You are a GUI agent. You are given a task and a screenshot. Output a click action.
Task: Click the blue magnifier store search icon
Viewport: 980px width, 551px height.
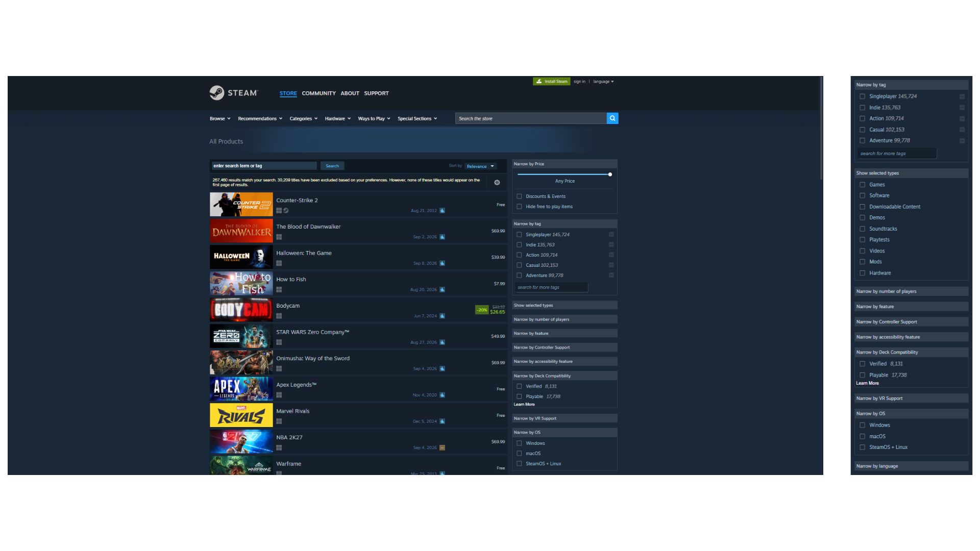pos(612,118)
